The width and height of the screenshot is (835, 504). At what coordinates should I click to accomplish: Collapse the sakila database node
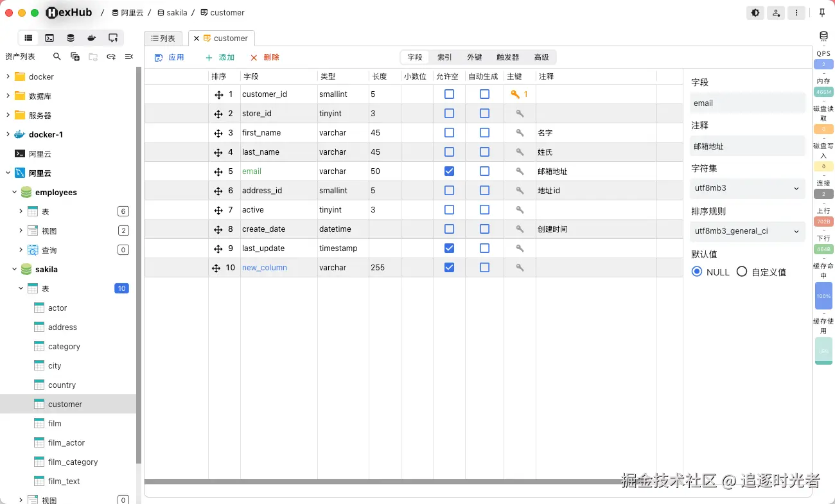pyautogui.click(x=14, y=269)
